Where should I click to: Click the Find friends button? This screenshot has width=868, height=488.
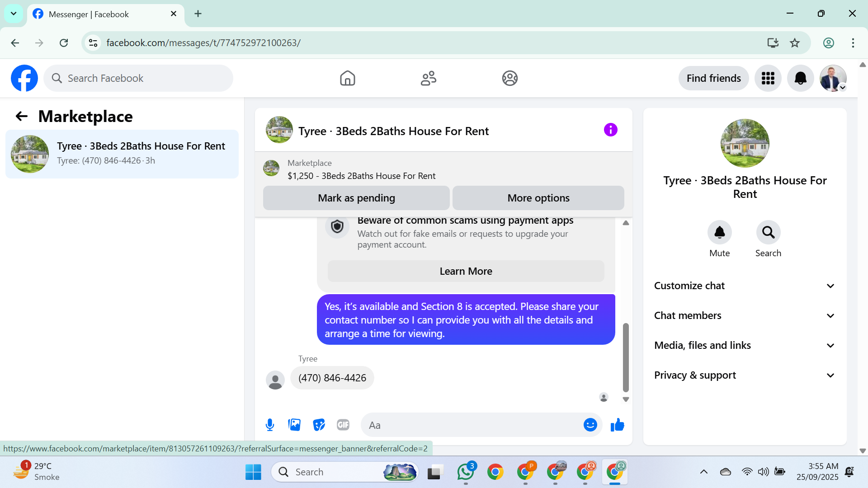click(713, 78)
